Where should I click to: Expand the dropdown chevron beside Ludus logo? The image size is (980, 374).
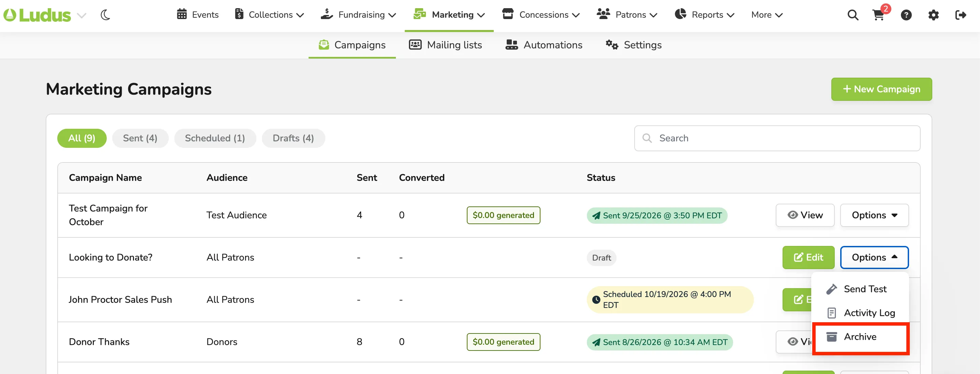pos(81,16)
